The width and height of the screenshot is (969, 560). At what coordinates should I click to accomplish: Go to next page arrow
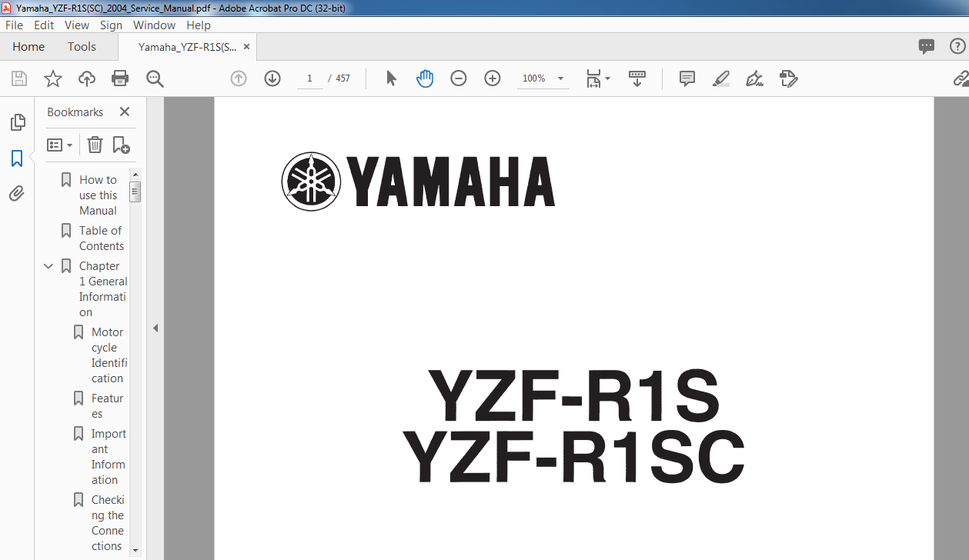[x=272, y=78]
